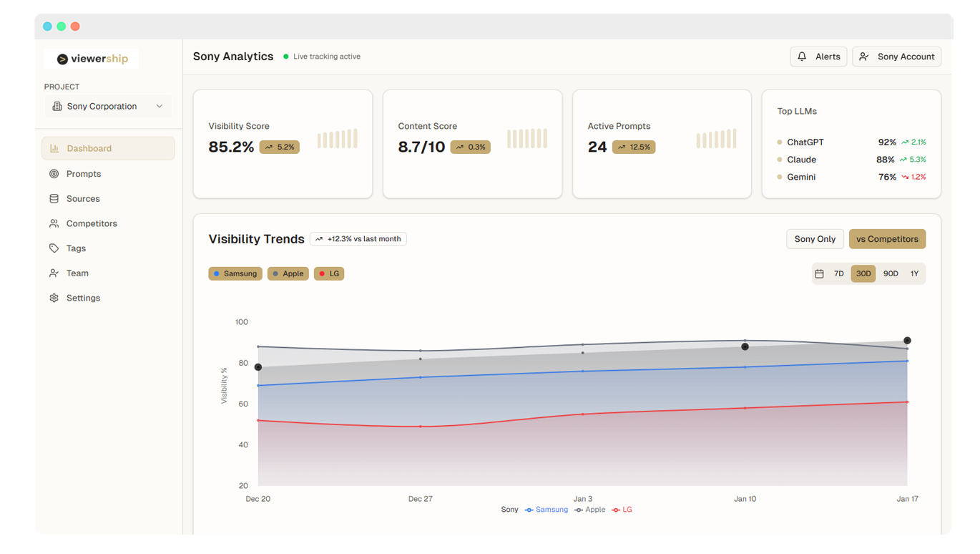Click the ChatGPT 2.1% up-trend arrow
Viewport: 980px width, 554px height.
[x=905, y=142]
